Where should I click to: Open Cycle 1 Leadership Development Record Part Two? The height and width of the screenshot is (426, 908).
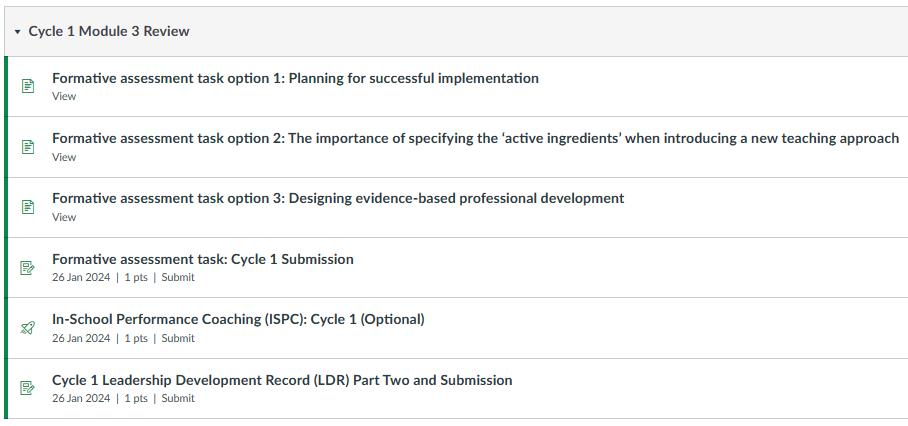282,380
